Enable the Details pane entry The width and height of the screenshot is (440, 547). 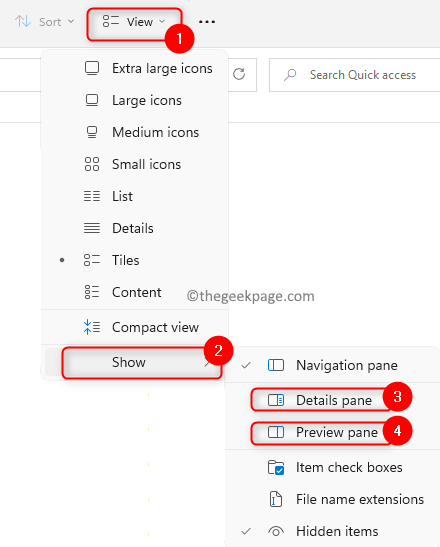(333, 400)
